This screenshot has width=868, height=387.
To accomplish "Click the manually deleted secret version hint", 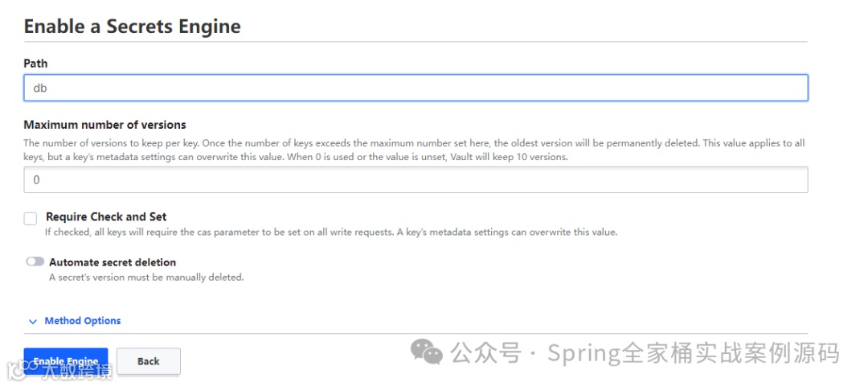I will (x=147, y=278).
